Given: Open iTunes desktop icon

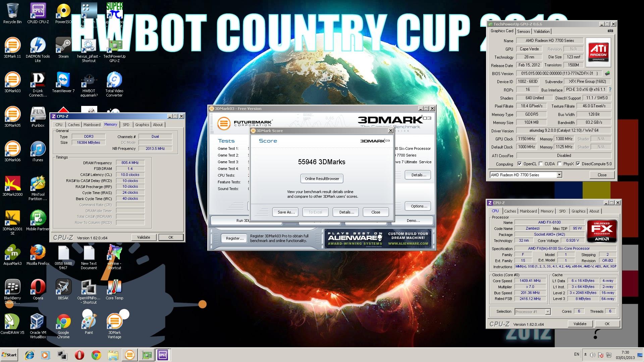Looking at the screenshot, I should [38, 151].
